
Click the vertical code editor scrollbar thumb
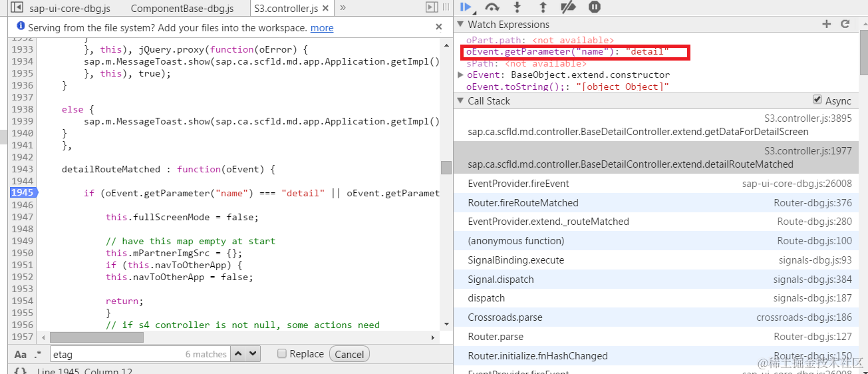click(446, 168)
